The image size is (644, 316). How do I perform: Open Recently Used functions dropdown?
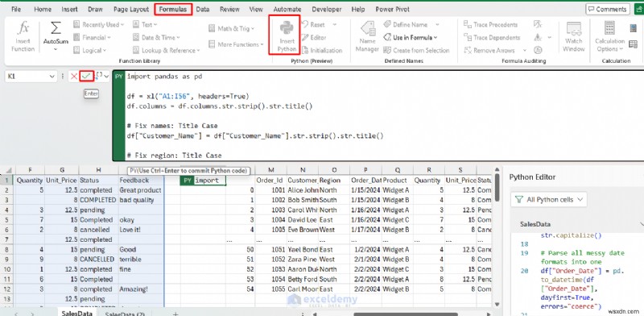click(98, 25)
